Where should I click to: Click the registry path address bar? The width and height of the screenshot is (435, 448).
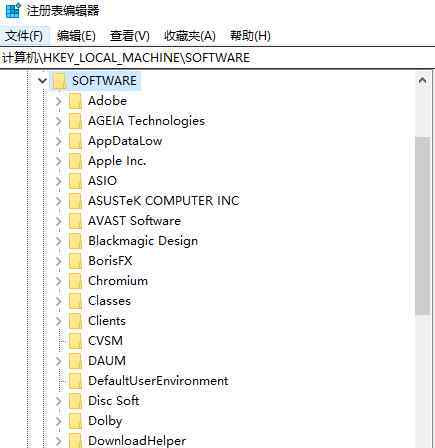click(x=217, y=58)
